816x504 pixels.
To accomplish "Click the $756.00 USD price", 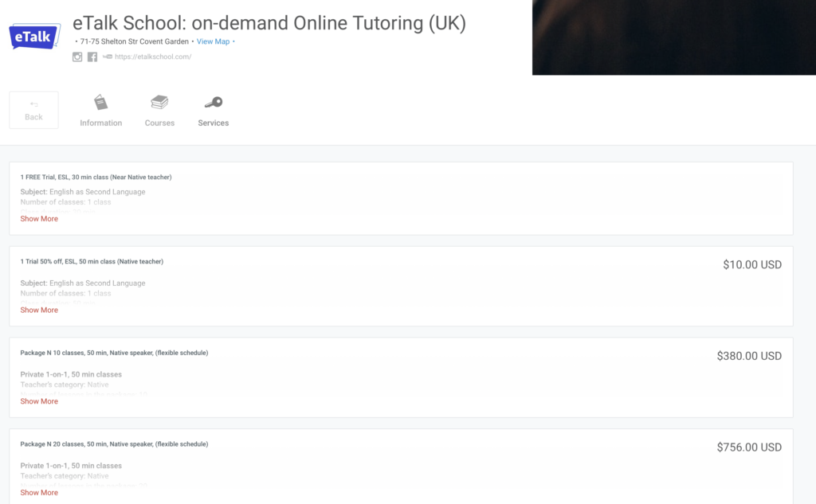I will tap(749, 447).
